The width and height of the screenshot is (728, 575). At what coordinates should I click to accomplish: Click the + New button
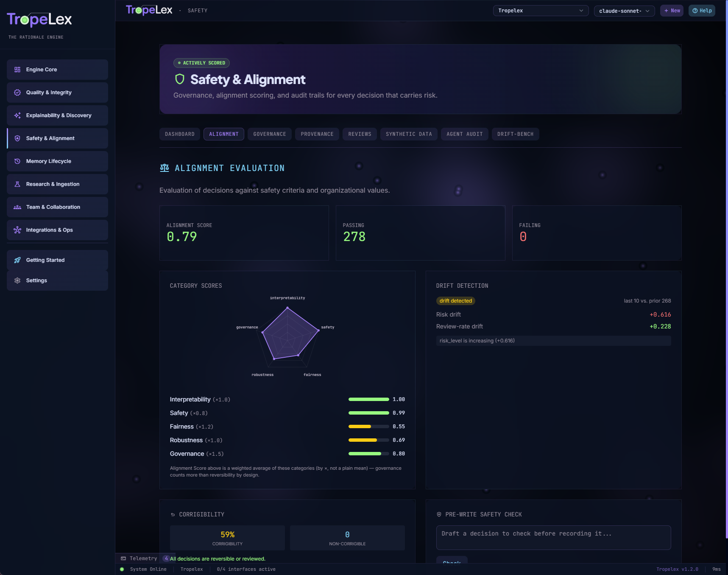point(672,11)
